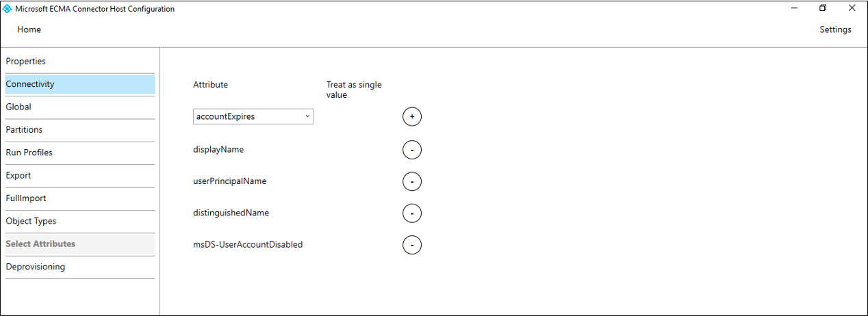This screenshot has width=868, height=316.
Task: Open the Home menu
Action: [29, 29]
